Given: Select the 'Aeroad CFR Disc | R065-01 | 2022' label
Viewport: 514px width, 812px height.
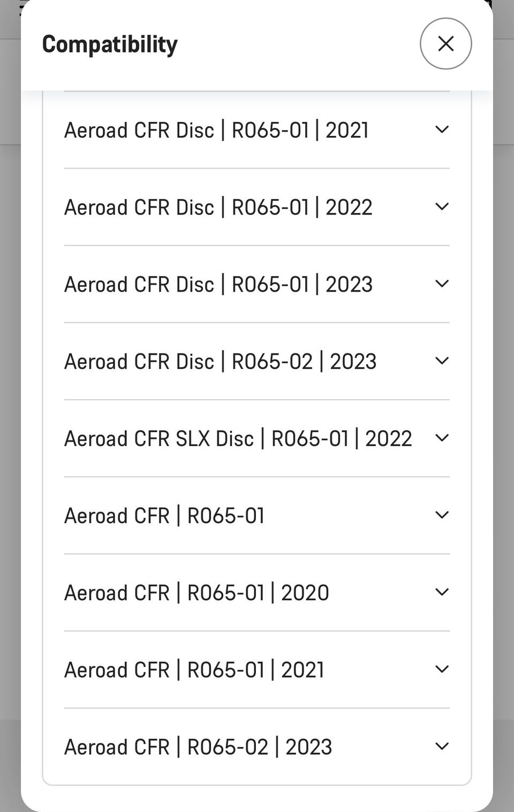Looking at the screenshot, I should pos(218,207).
